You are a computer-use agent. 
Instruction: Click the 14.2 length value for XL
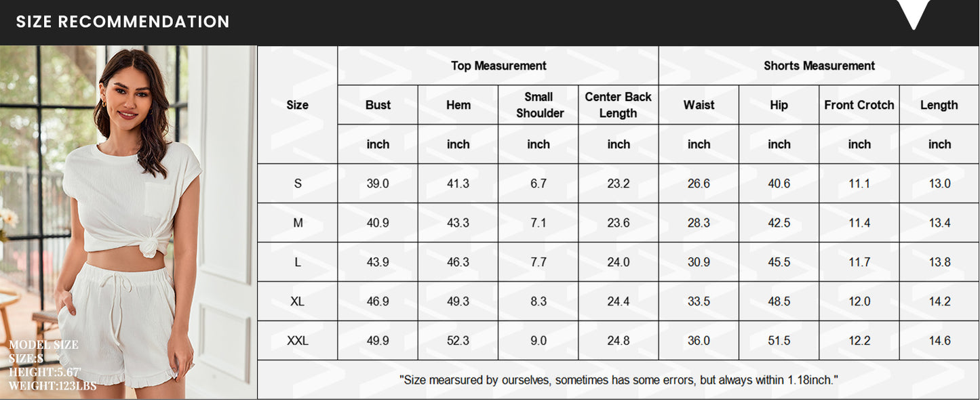pyautogui.click(x=939, y=301)
